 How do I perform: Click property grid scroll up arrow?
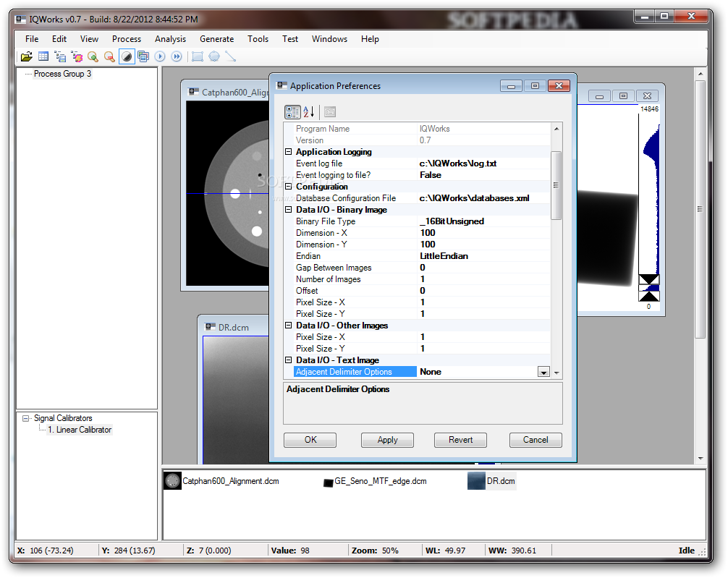tap(556, 129)
